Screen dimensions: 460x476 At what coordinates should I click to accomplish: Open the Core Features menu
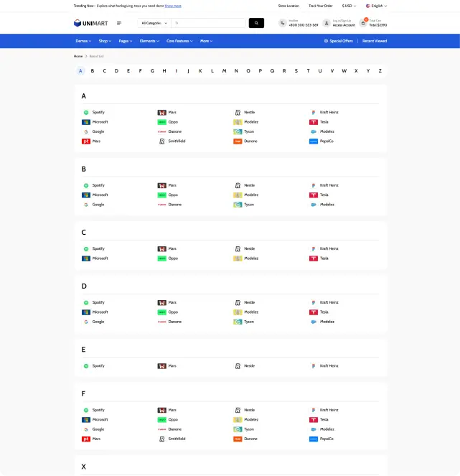pos(179,41)
